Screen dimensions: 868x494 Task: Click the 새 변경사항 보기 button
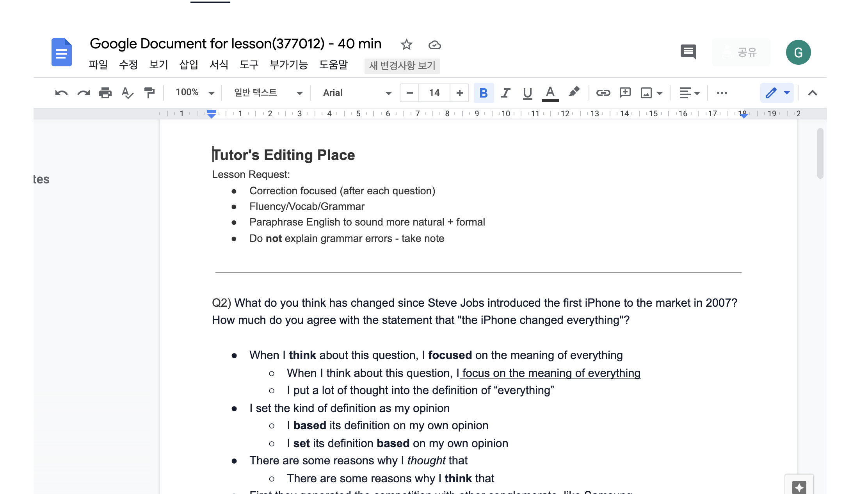(x=402, y=66)
